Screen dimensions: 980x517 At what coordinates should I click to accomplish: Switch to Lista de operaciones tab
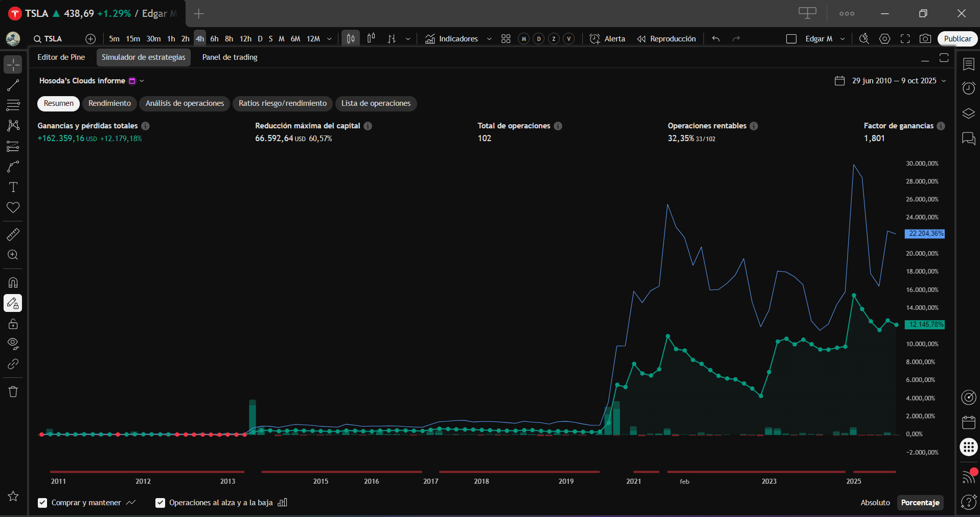(x=376, y=103)
